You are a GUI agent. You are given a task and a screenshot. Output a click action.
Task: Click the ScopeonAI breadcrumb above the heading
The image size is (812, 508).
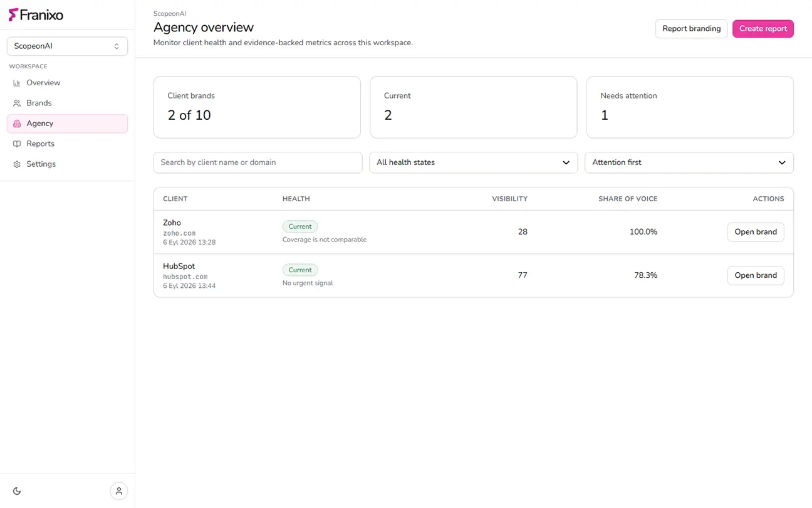pyautogui.click(x=170, y=13)
